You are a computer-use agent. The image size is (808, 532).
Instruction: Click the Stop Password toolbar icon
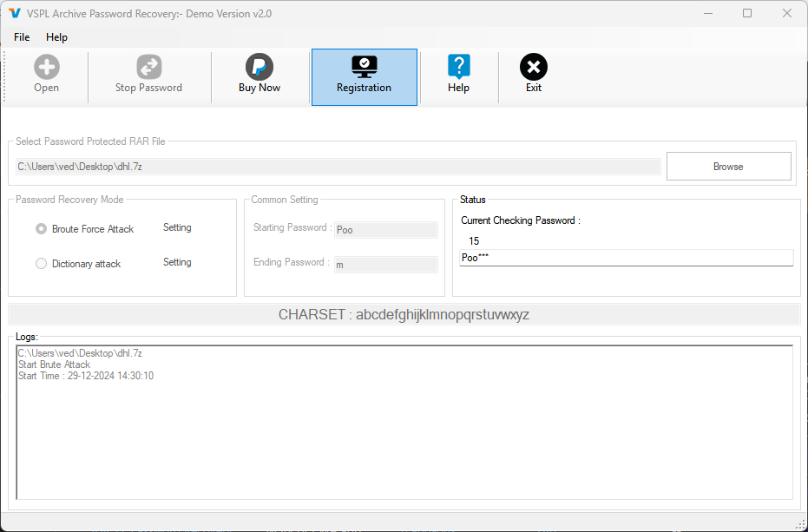tap(148, 74)
